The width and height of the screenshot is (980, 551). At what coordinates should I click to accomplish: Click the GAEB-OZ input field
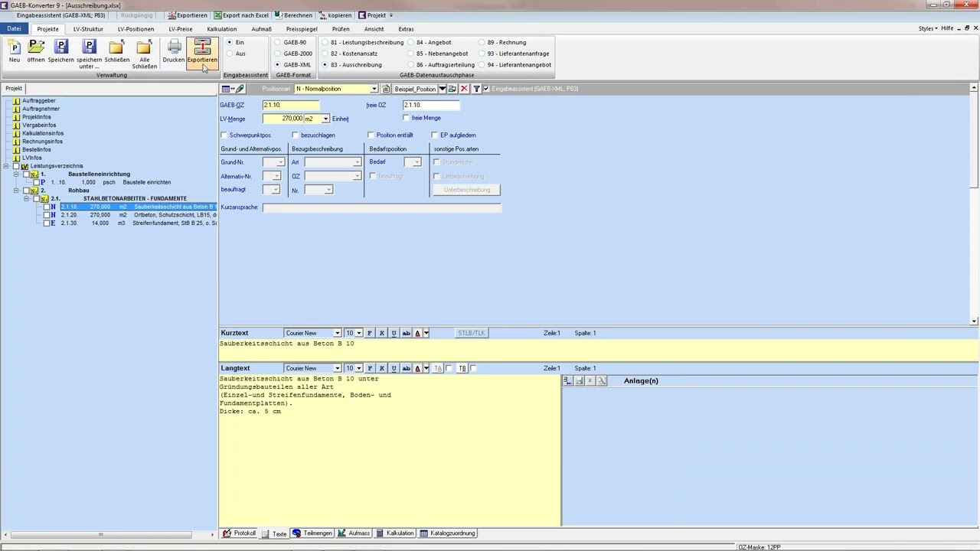pos(291,105)
